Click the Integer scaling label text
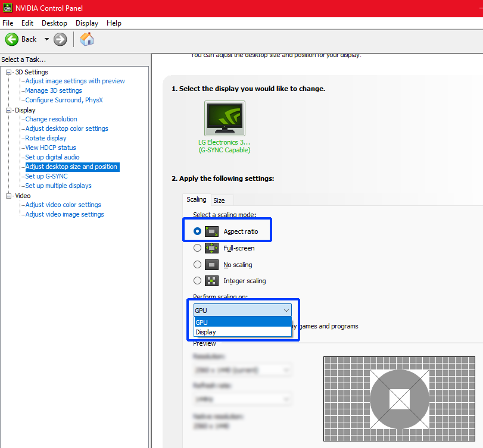The width and height of the screenshot is (483, 448). [245, 281]
